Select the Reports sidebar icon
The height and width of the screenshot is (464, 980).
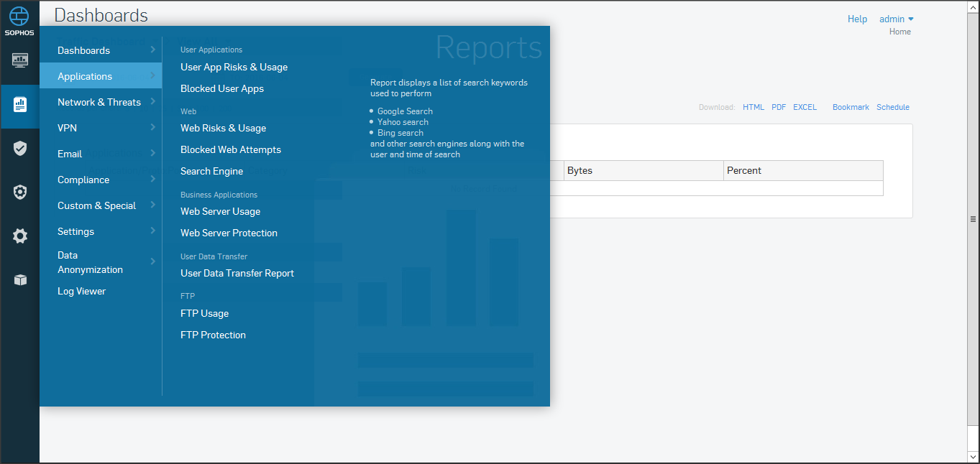point(20,105)
